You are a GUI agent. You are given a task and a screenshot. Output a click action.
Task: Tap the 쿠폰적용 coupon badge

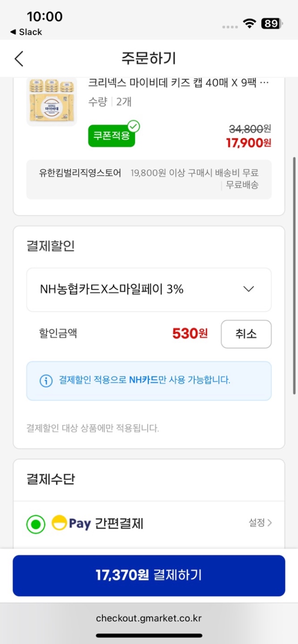[x=111, y=136]
